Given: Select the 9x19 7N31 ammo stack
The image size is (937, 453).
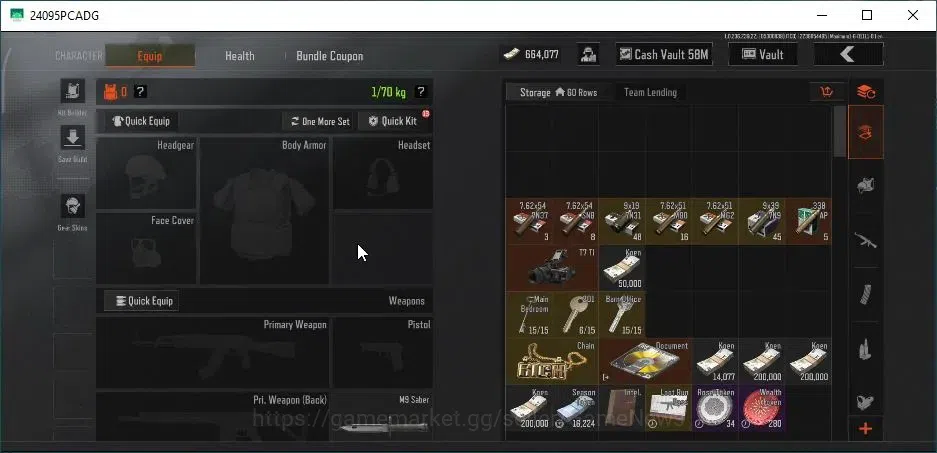Looking at the screenshot, I should 621,221.
